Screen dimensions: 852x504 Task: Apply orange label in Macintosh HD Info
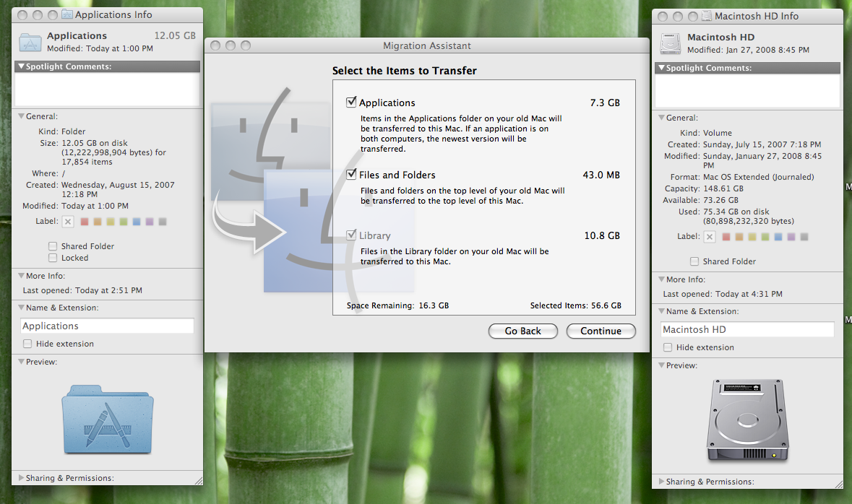739,237
